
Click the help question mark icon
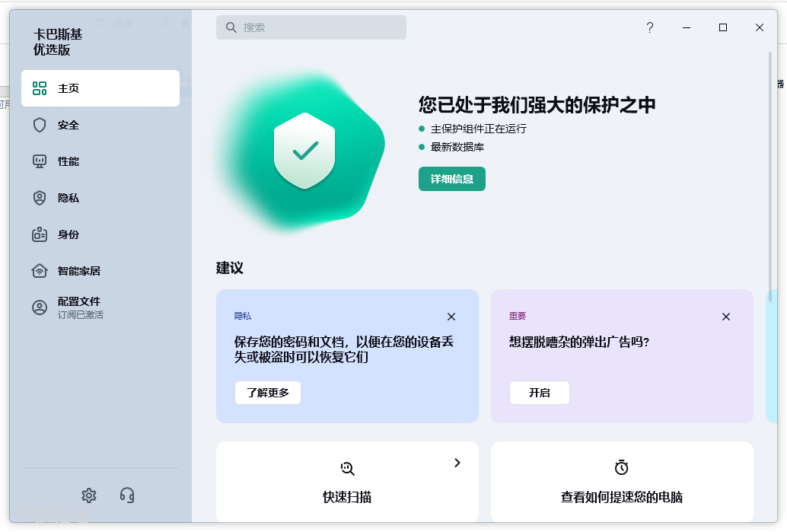649,27
